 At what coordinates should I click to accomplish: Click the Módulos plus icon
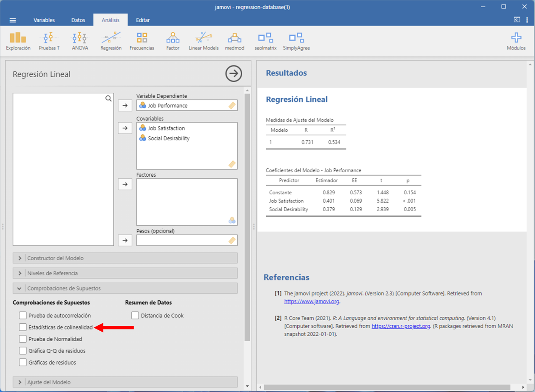pyautogui.click(x=516, y=41)
